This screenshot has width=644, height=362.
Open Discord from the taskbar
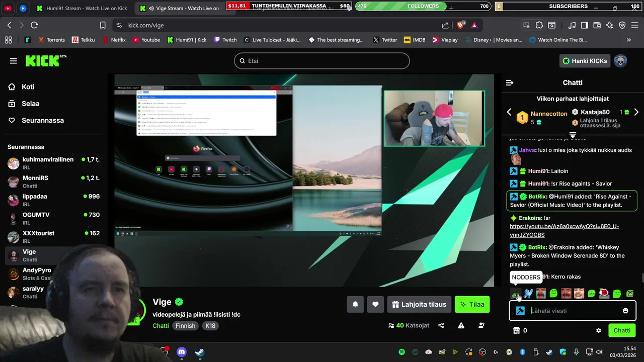click(x=182, y=352)
